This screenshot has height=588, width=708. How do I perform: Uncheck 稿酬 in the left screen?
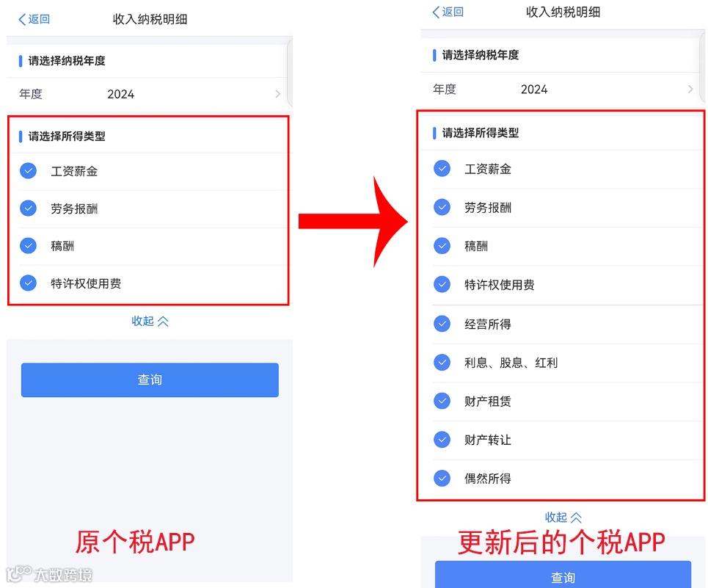28,246
